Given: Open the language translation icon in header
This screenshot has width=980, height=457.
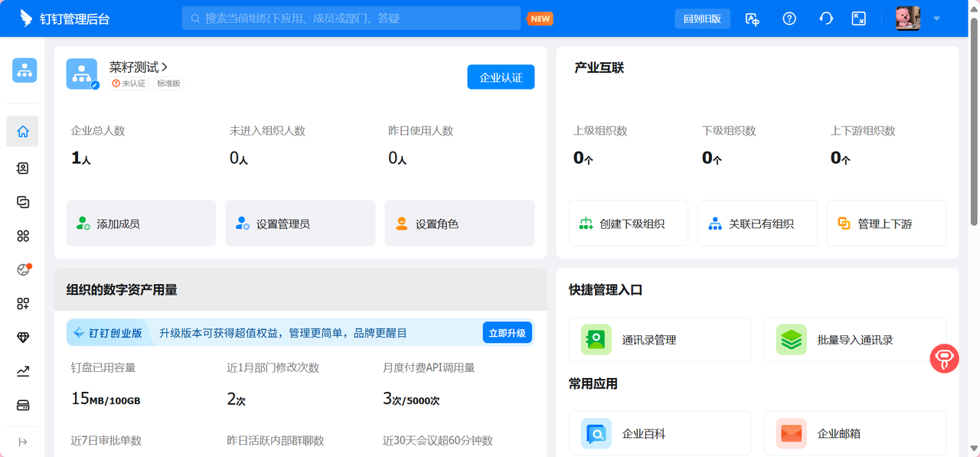Looking at the screenshot, I should pyautogui.click(x=753, y=18).
